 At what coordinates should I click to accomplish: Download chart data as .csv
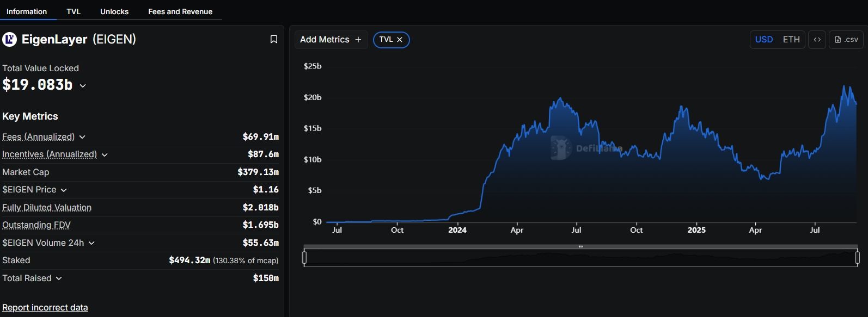846,40
